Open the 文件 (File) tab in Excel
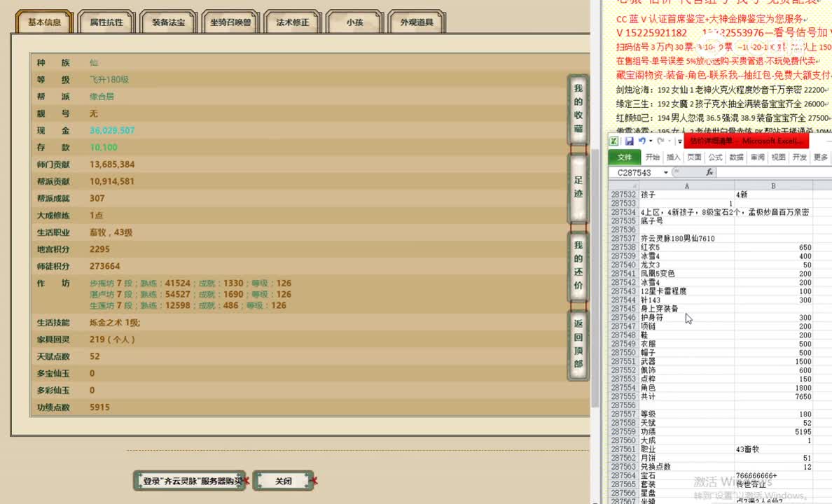Screen dimensions: 832x504 point(625,157)
